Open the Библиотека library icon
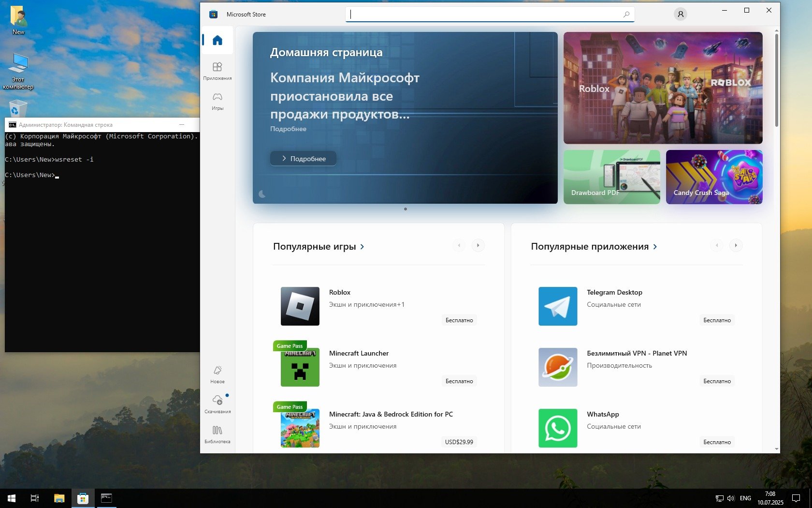812x508 pixels. tap(217, 434)
